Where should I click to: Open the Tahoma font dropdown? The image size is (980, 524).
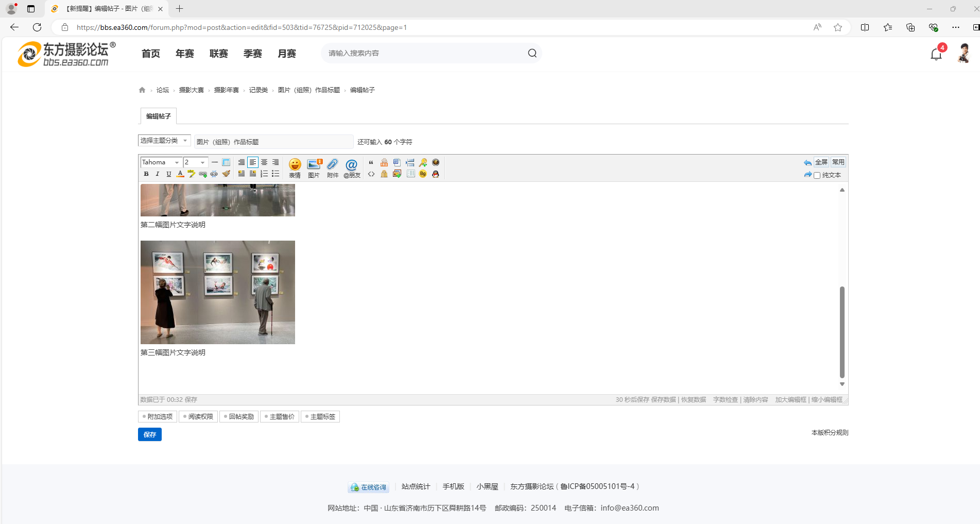point(161,162)
